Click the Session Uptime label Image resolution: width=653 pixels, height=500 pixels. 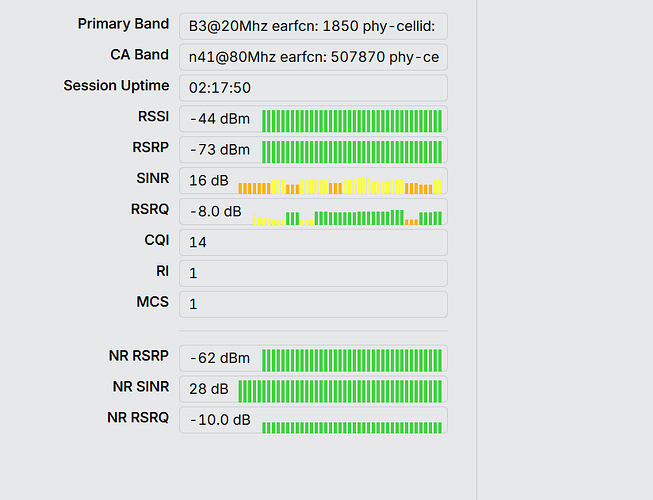[x=116, y=85]
